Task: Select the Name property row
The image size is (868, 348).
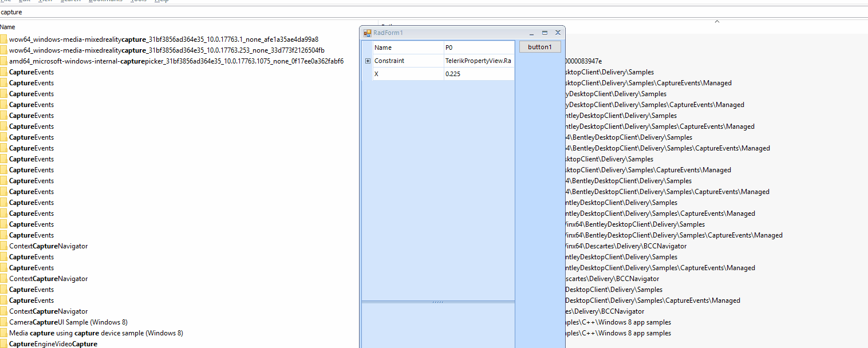Action: [x=444, y=48]
